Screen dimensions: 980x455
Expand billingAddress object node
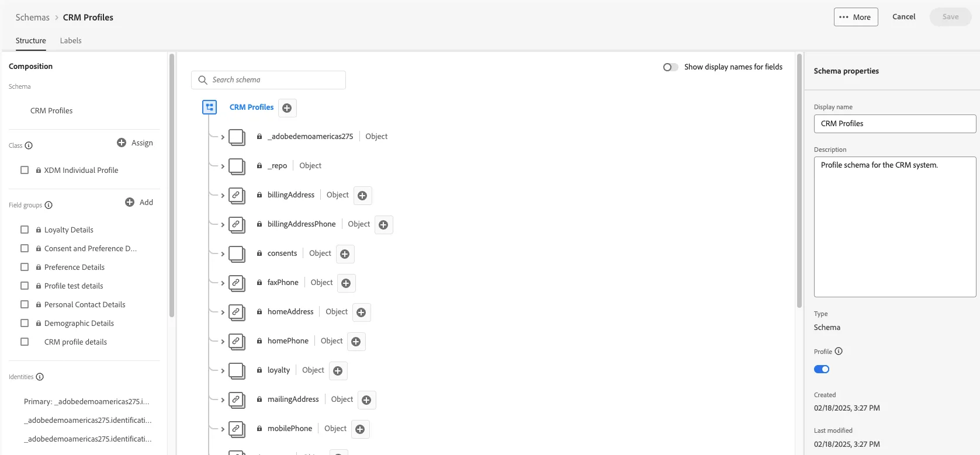point(223,196)
